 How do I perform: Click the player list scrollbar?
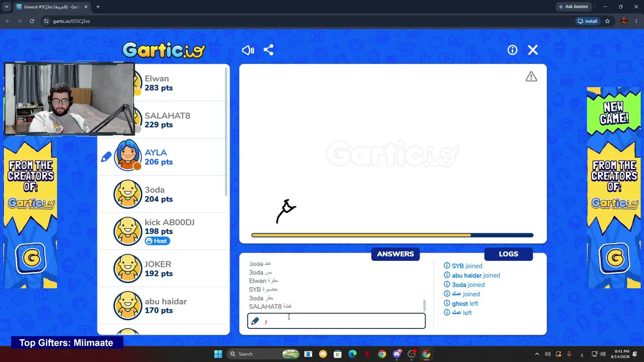tap(226, 131)
